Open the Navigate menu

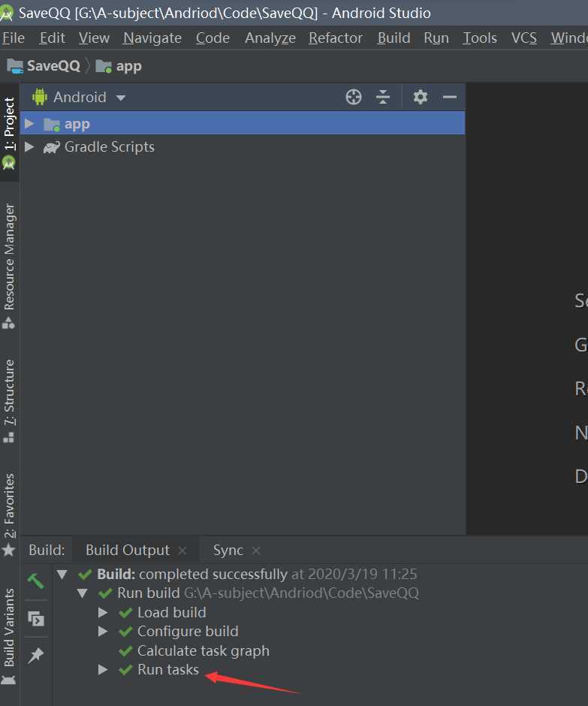click(x=152, y=38)
